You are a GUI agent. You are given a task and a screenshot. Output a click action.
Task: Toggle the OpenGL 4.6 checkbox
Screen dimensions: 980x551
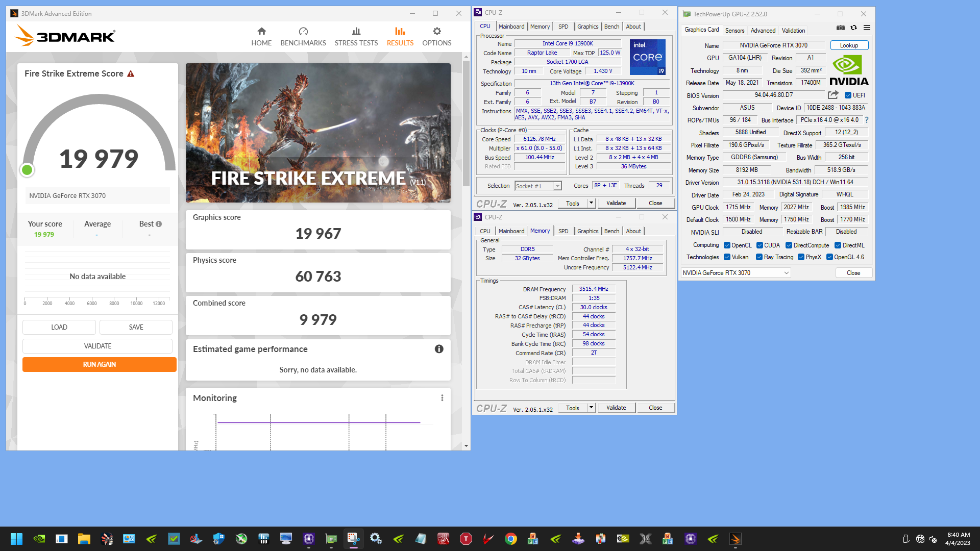pyautogui.click(x=829, y=257)
